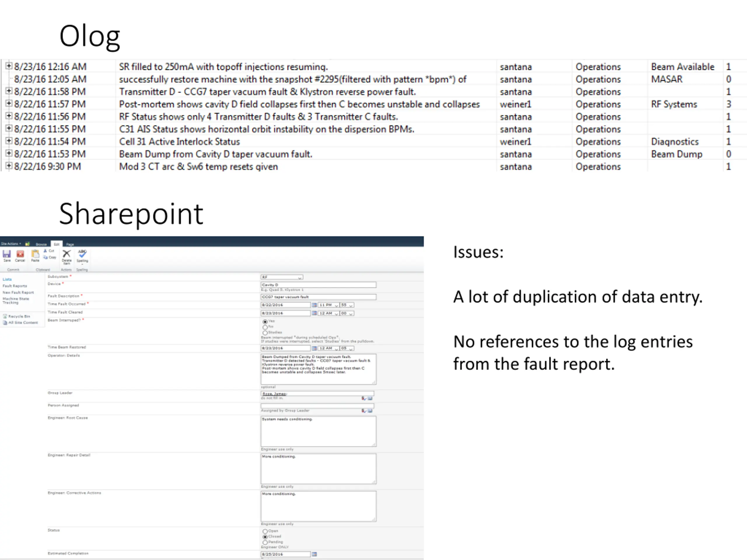Expand the 8/23/16 12:16 AM Olog entry
747x560 pixels.
(9, 66)
